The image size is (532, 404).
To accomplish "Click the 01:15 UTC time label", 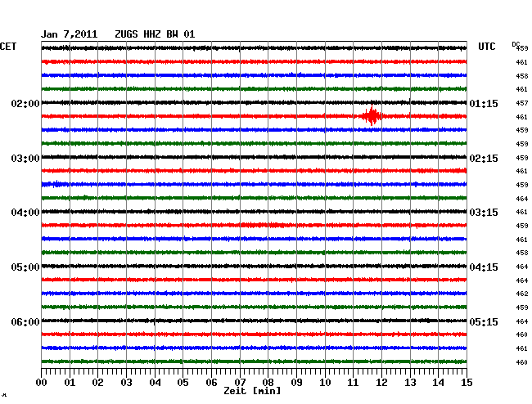I will [x=484, y=104].
